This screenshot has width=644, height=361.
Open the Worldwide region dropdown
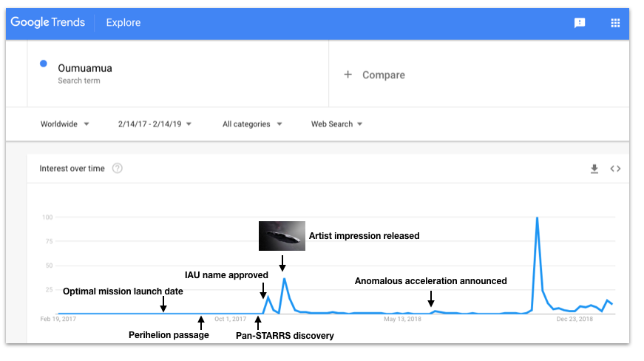click(x=64, y=124)
